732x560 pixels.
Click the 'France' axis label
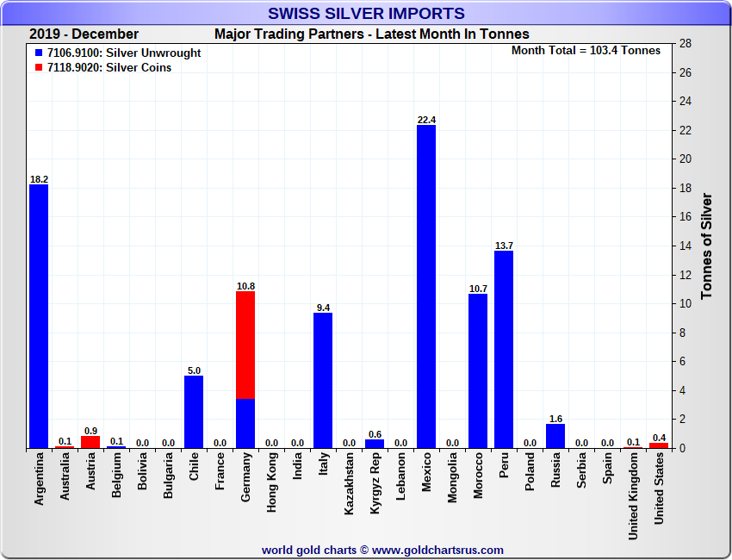point(220,471)
